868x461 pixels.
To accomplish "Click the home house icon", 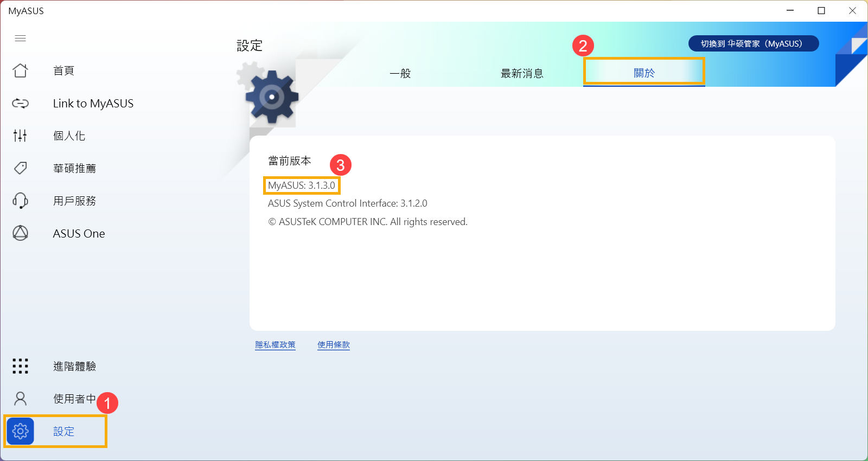I will [20, 71].
